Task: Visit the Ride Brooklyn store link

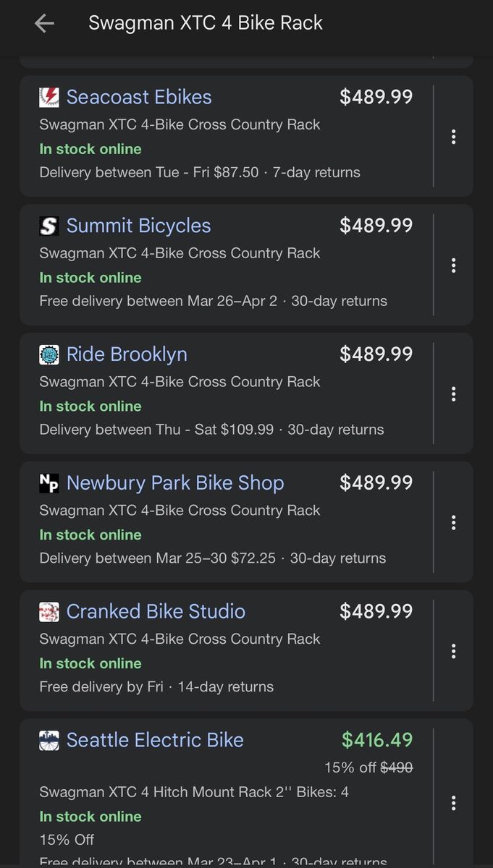Action: point(127,354)
